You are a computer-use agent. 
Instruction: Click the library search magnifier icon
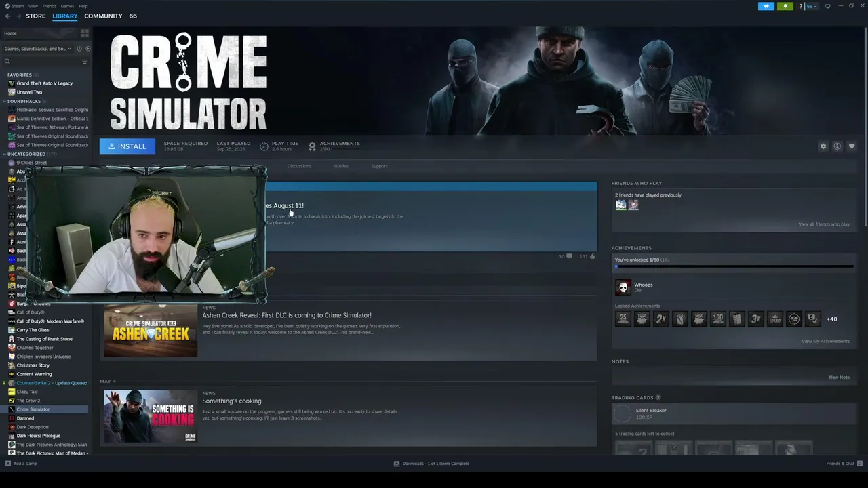coord(7,62)
